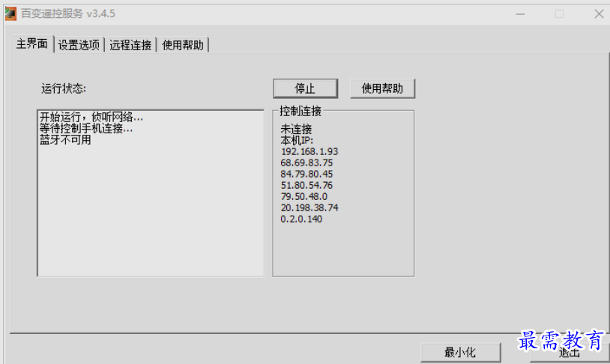Click the IP address 84.79.80.45
610x364 pixels.
click(306, 174)
